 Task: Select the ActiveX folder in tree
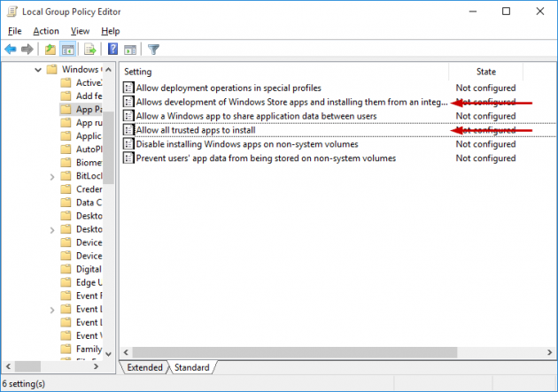(81, 83)
